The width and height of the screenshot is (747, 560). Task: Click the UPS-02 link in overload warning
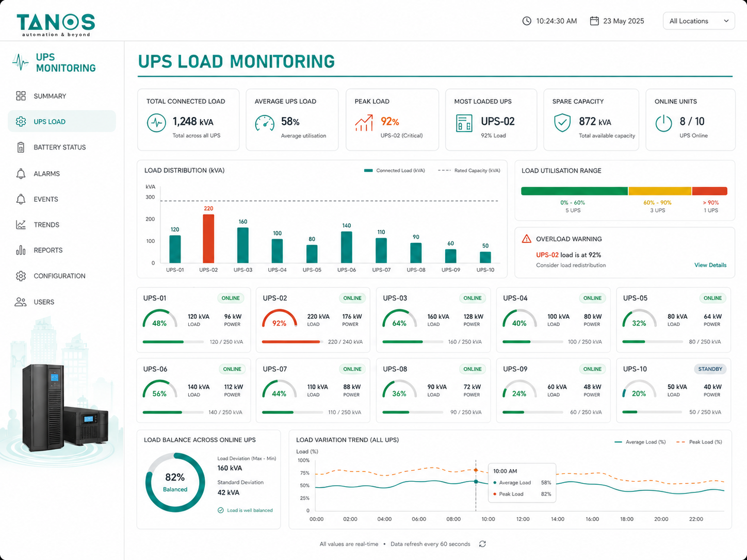point(547,255)
